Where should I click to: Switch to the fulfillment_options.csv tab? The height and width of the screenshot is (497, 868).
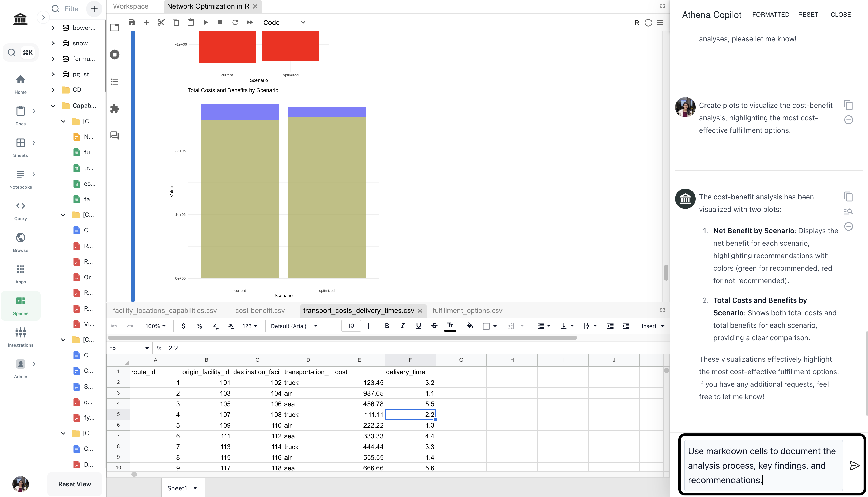tap(467, 311)
